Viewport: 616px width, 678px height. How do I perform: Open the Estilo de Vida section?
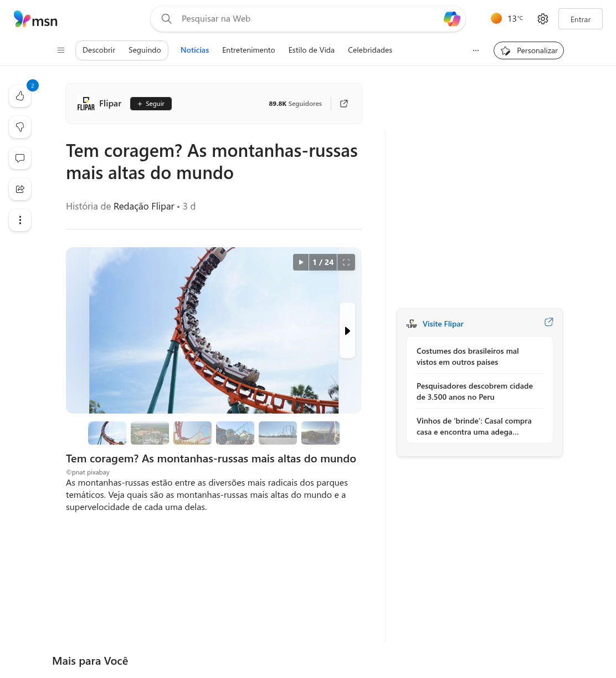click(311, 50)
